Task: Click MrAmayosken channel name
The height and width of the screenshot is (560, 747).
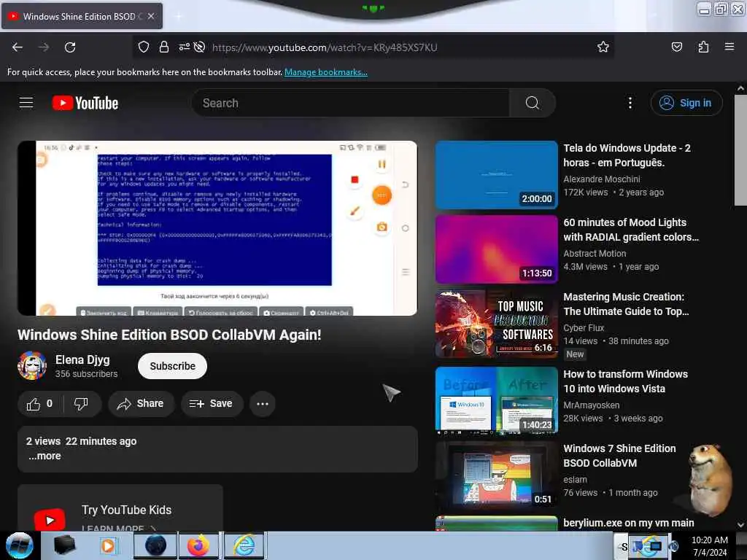Action: (591, 405)
